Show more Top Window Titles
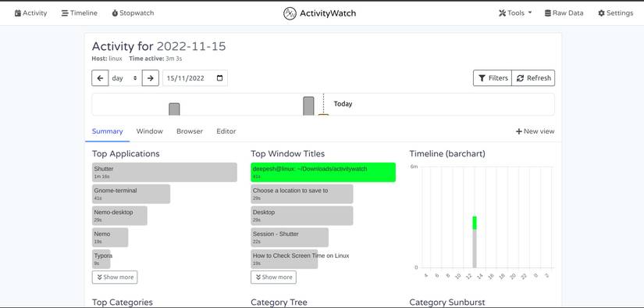644x308 pixels. 273,278
